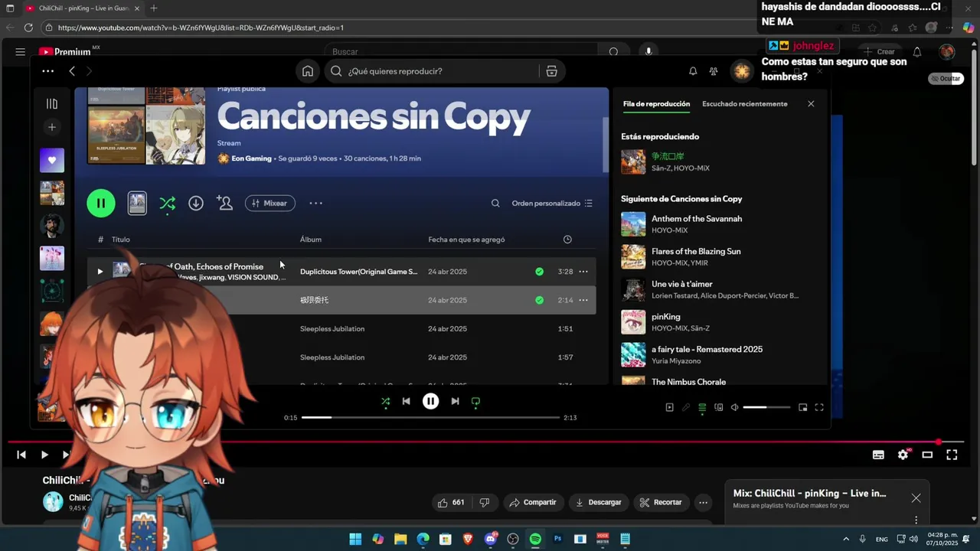The image size is (980, 551).
Task: Click the YouTube Descargar button
Action: point(599,503)
